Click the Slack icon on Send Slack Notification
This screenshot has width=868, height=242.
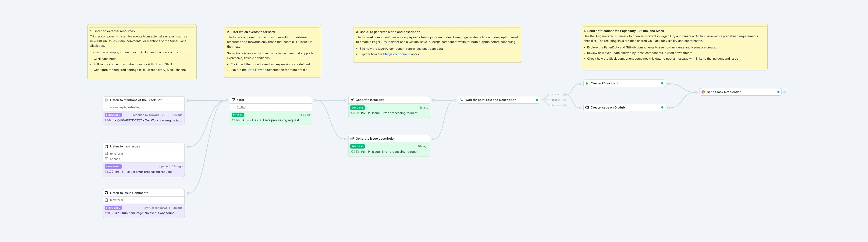pyautogui.click(x=703, y=92)
